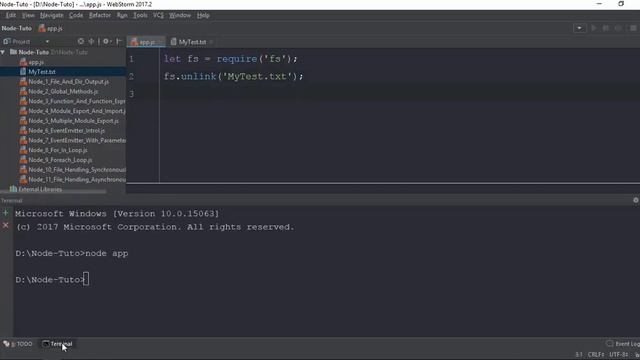
Task: Open the TODO tool window button
Action: pyautogui.click(x=18, y=344)
